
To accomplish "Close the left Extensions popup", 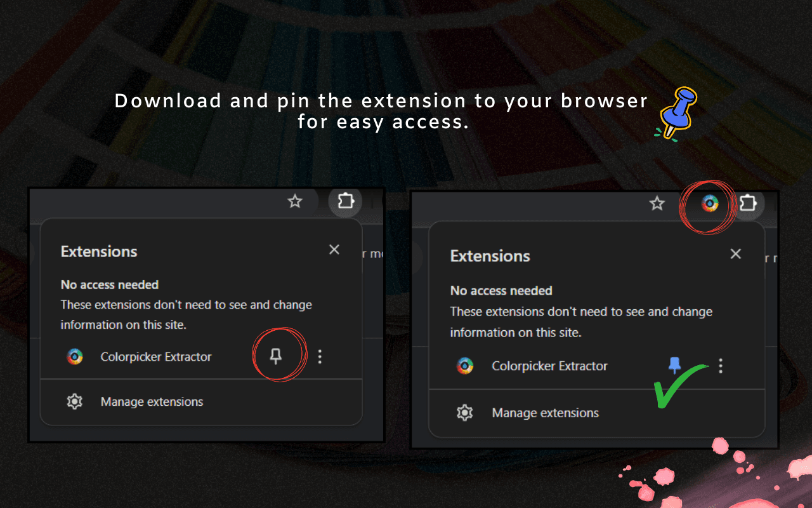I will tap(334, 250).
